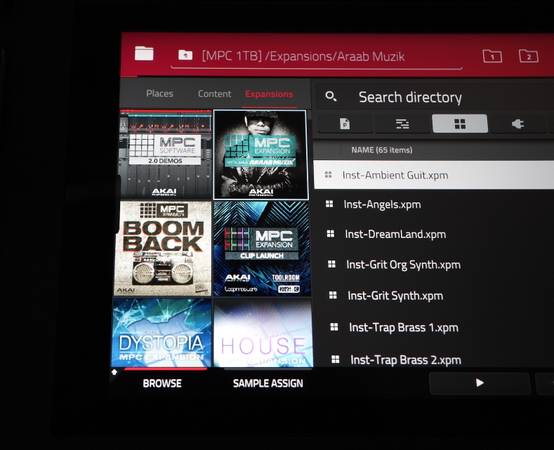Click the search magnifier icon

[331, 96]
